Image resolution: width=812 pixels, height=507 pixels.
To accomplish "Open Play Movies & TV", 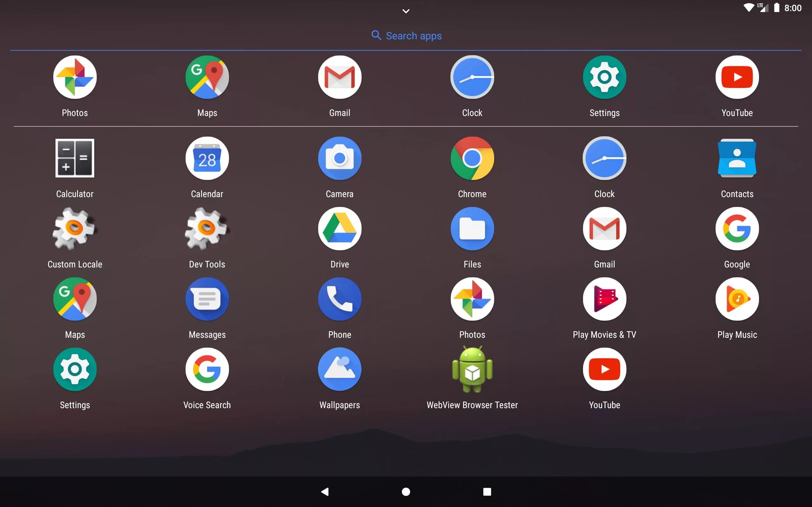I will coord(604,299).
